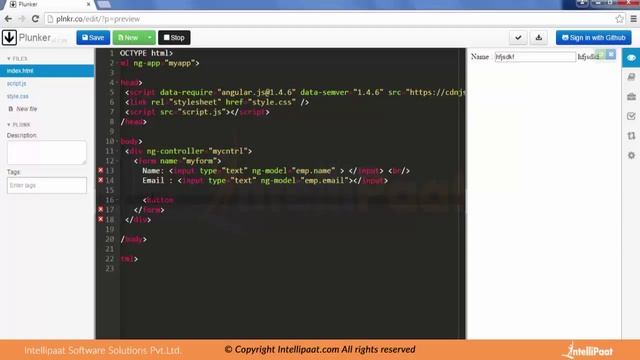This screenshot has width=640, height=360.
Task: Fold the form tag at line 12
Action: (118, 161)
